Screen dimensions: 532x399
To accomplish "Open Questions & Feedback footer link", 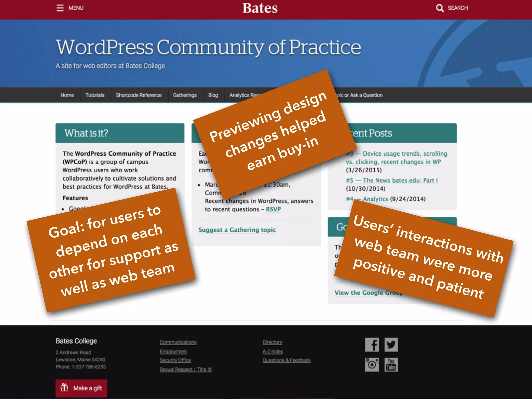I will point(287,360).
